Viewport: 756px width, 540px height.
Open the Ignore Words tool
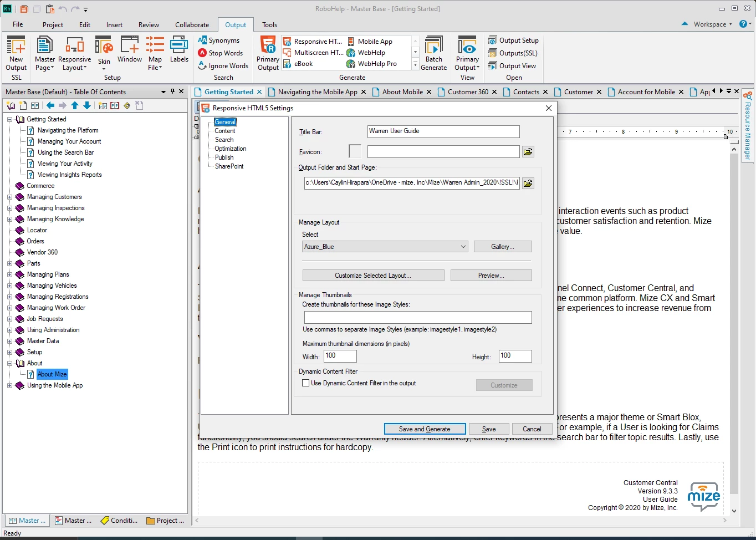point(223,66)
